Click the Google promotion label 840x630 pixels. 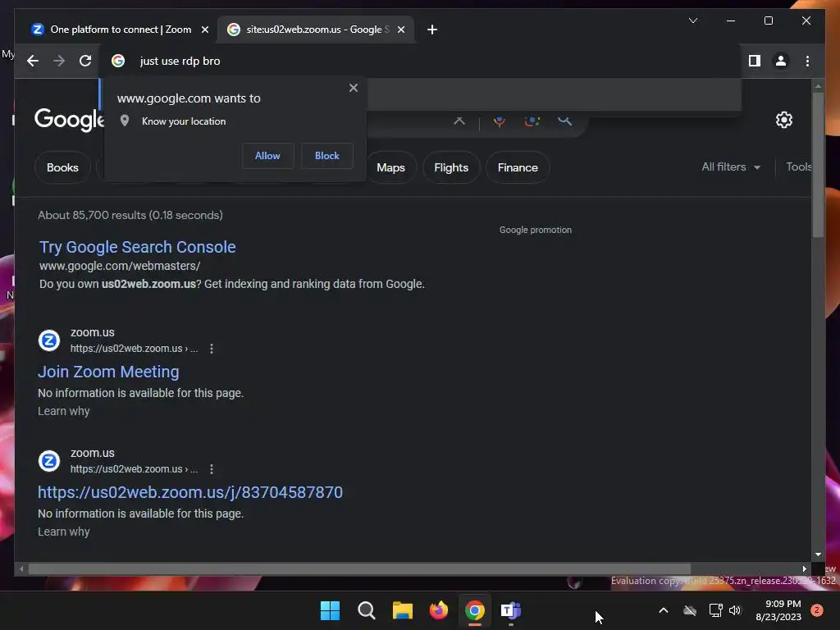click(535, 230)
